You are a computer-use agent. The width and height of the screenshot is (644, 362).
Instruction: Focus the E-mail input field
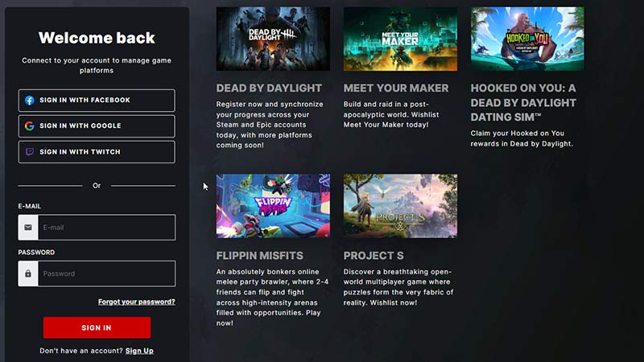point(106,228)
